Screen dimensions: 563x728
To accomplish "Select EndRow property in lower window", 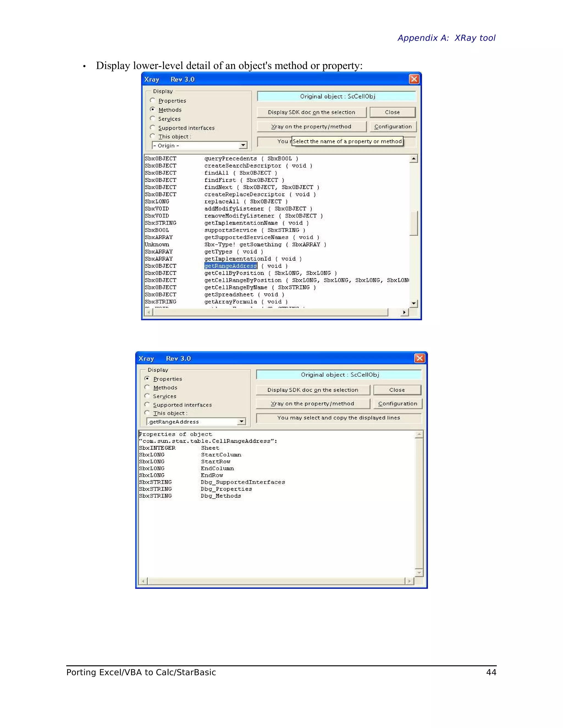I will (x=181, y=475).
